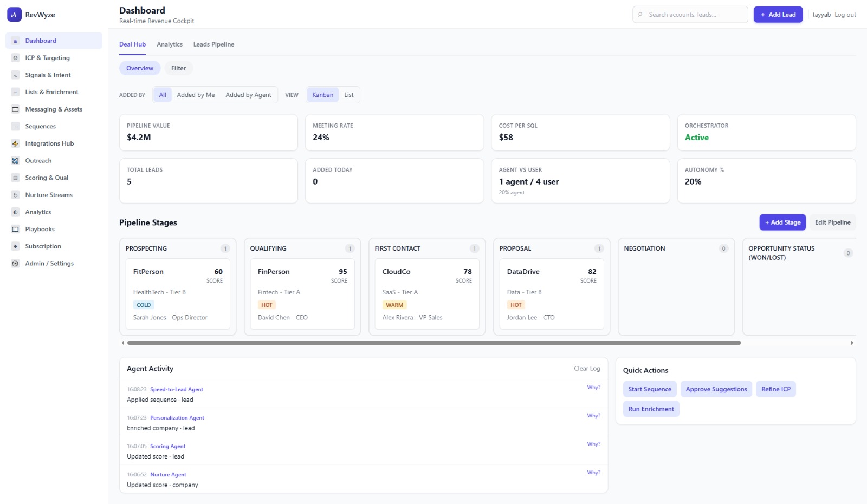The image size is (867, 504).
Task: Click the Messaging & Assets sidebar icon
Action: 15,109
